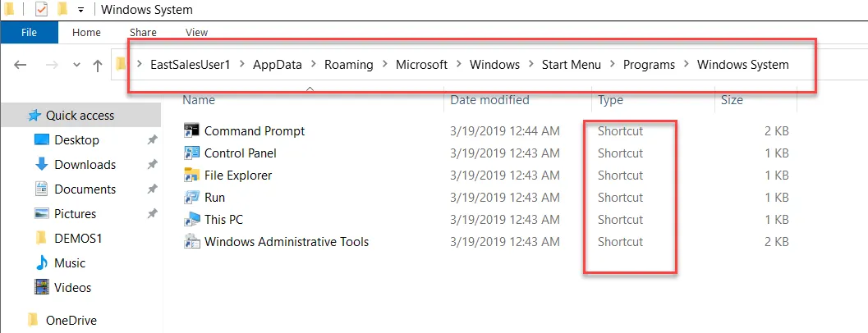Sort by the Name column header
Screen dimensions: 868x333
point(199,100)
